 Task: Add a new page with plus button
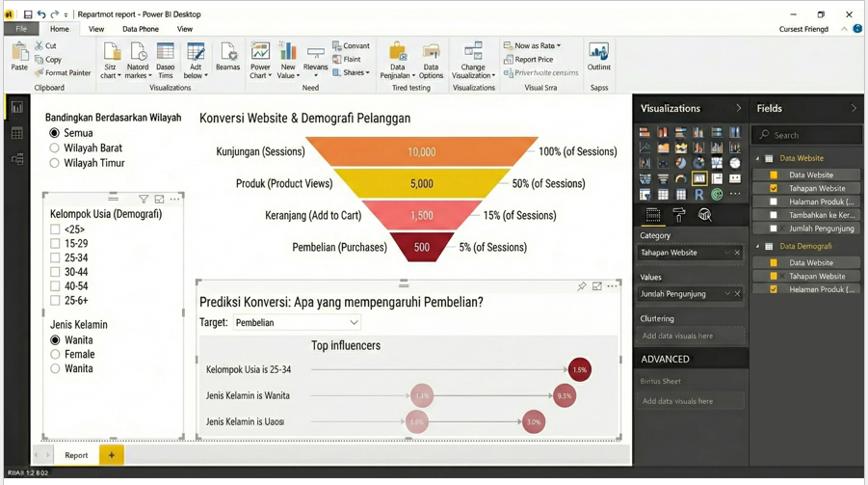click(x=111, y=455)
